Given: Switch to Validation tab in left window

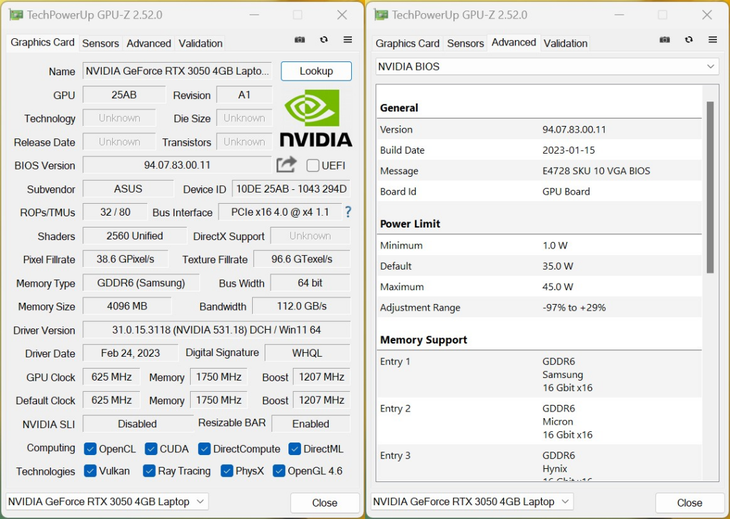Looking at the screenshot, I should coord(200,43).
